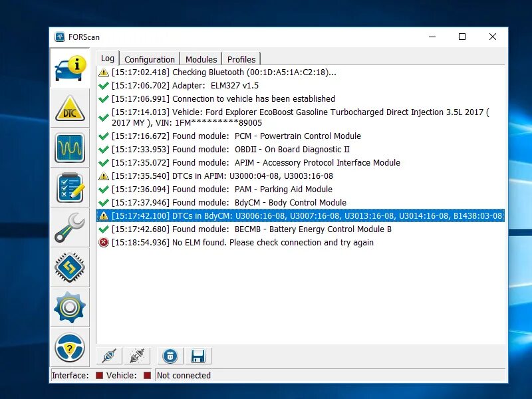Select the Vehicle Ford Explorer EcoBoost entry
This screenshot has height=399, width=532.
(x=301, y=118)
